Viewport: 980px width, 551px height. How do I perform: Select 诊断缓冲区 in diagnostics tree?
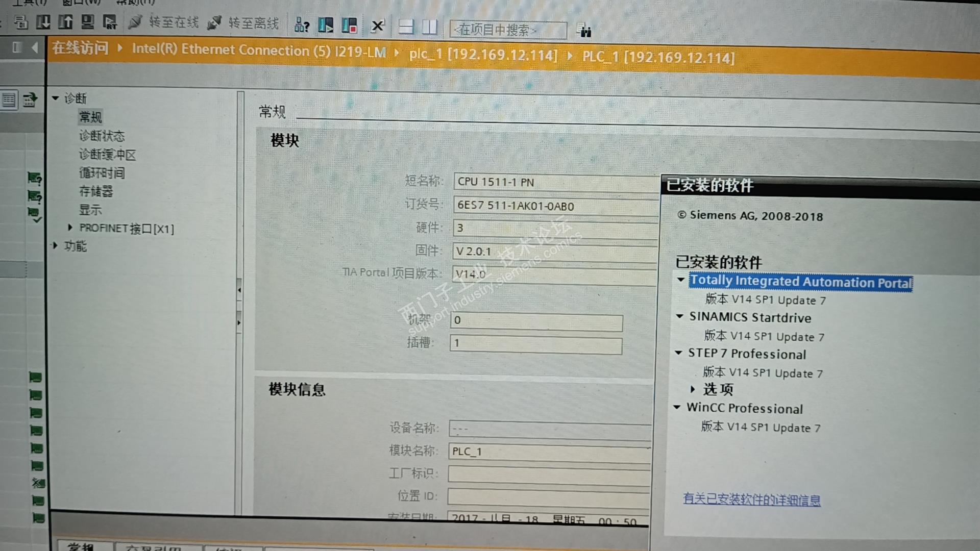(107, 154)
